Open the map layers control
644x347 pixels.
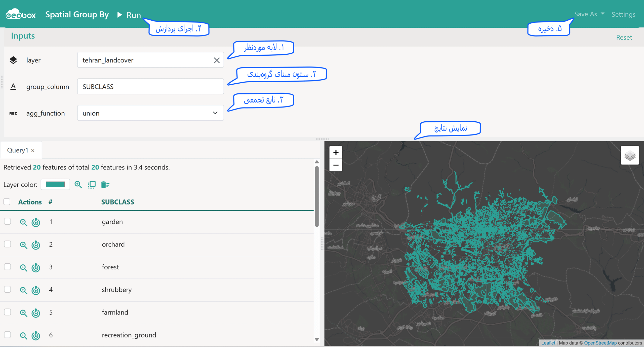point(630,155)
